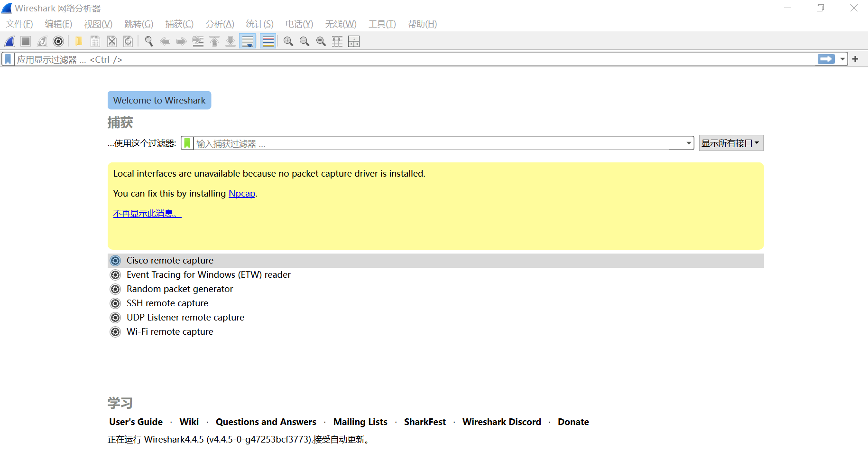Image resolution: width=868 pixels, height=462 pixels.
Task: Select the Cisco remote capture interface text
Action: pos(170,261)
